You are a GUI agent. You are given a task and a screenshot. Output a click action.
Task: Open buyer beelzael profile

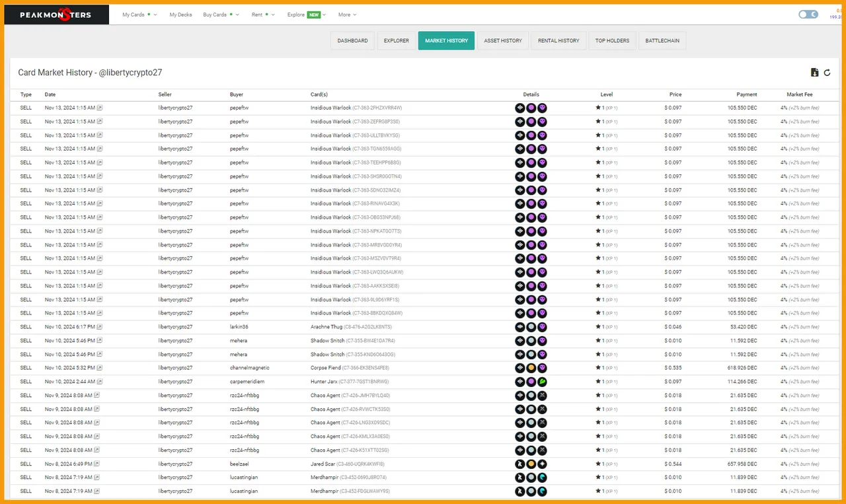click(x=239, y=464)
